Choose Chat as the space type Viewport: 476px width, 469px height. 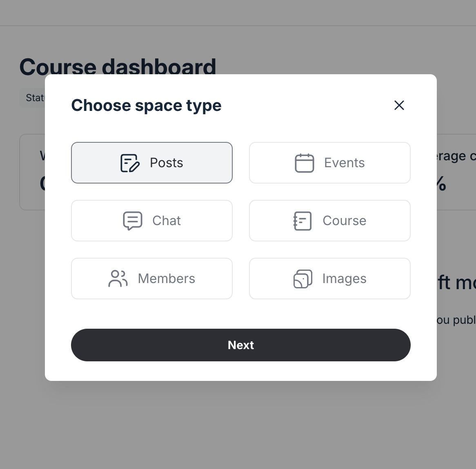point(152,221)
